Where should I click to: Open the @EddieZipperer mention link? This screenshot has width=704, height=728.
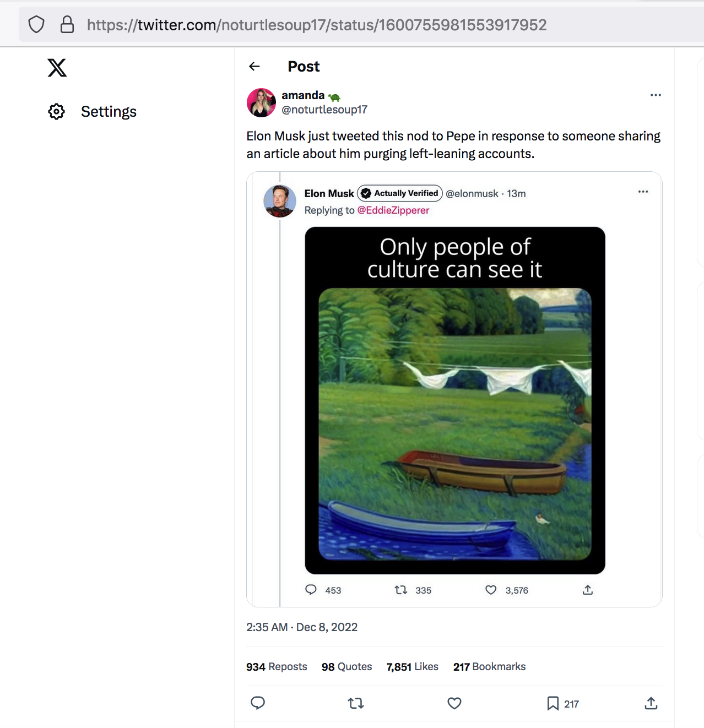click(393, 210)
